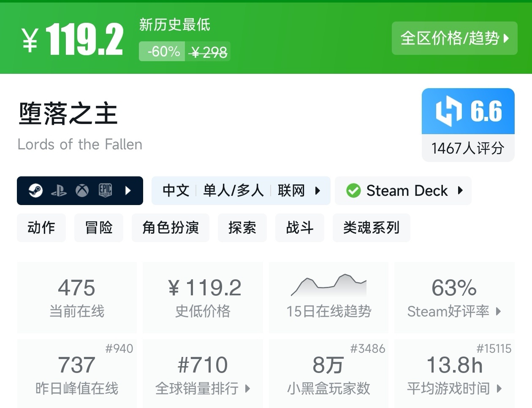Click the Xbox platform icon
Viewport: 532px width, 408px height.
(82, 191)
